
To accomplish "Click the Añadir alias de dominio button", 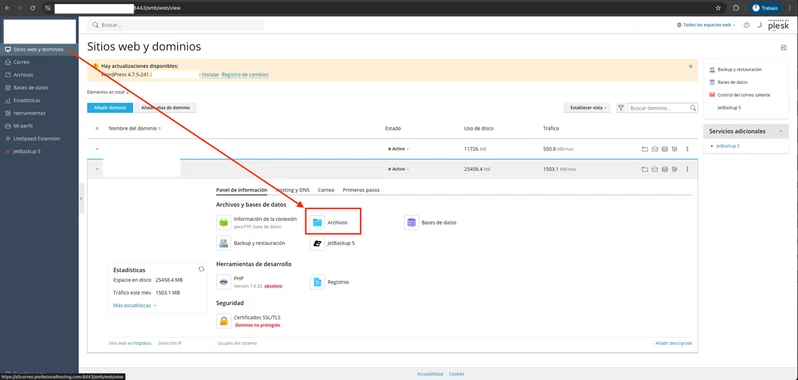I will (x=165, y=108).
